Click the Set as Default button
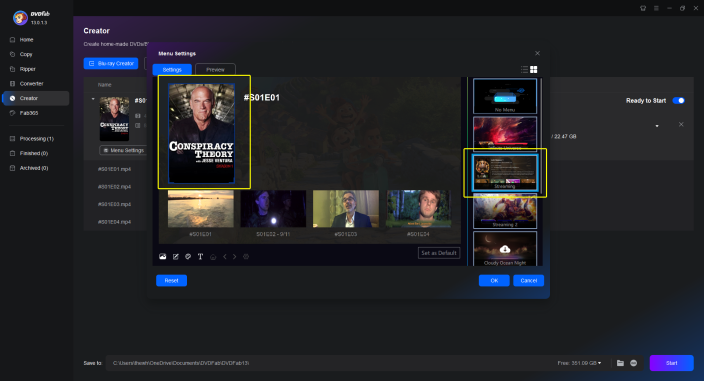The image size is (704, 381). [x=439, y=253]
